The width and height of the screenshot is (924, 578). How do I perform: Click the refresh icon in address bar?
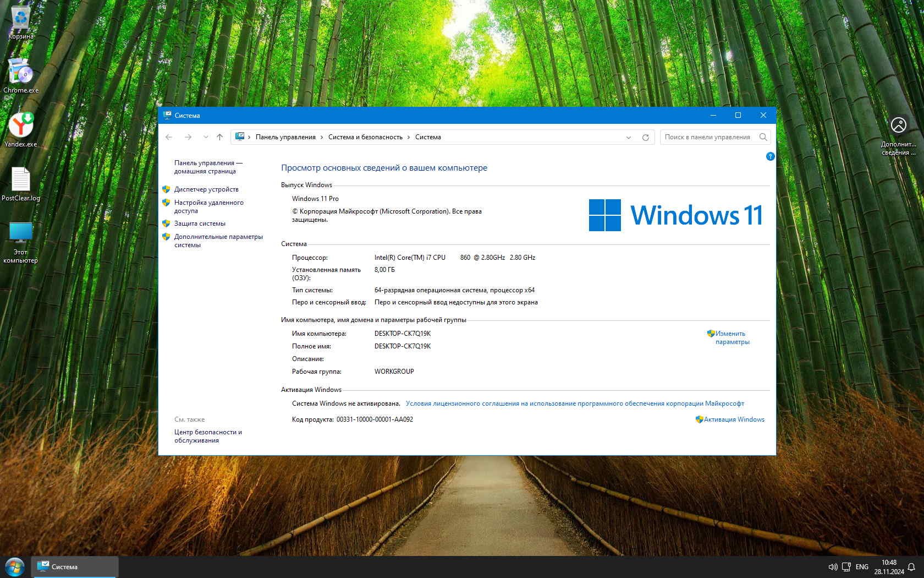646,137
